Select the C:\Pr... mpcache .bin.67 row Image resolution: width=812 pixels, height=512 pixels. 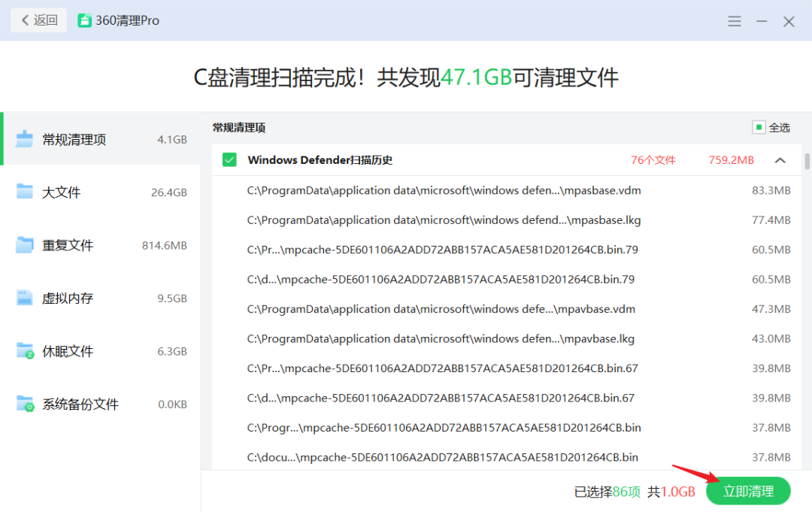pyautogui.click(x=507, y=368)
